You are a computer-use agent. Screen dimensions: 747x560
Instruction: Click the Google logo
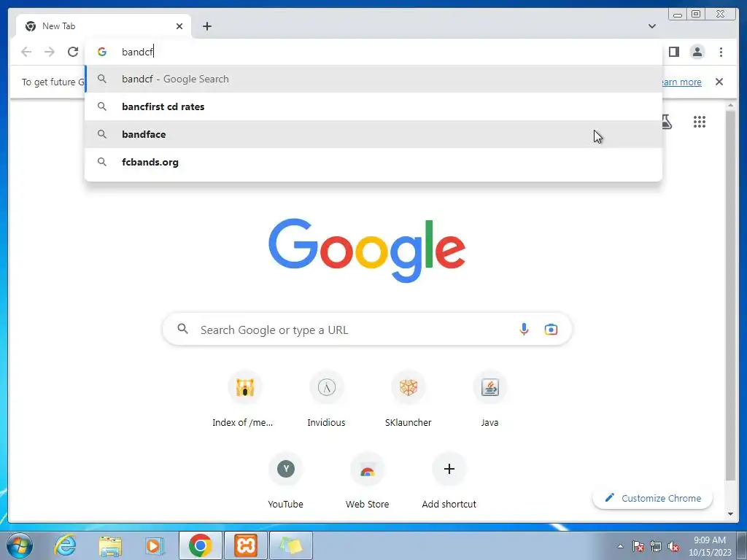point(367,251)
